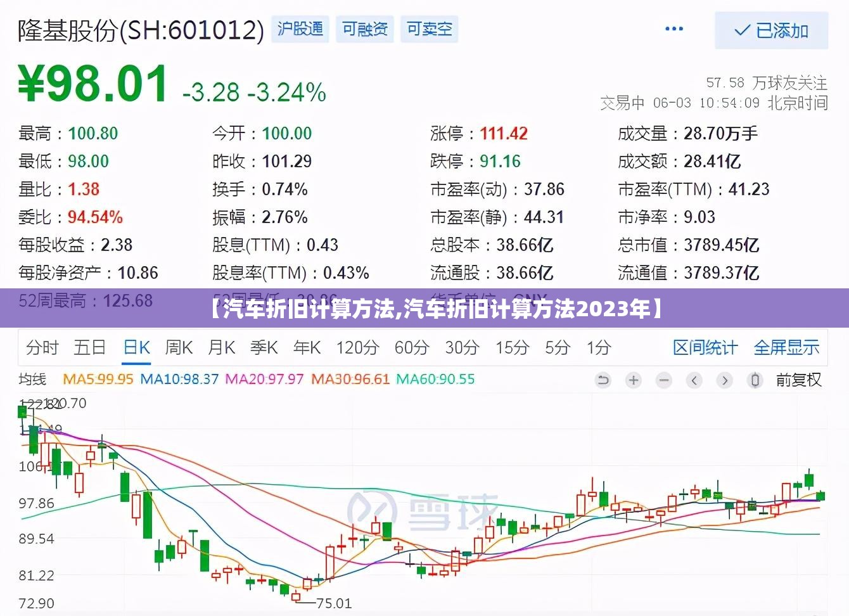Switch to the 周K chart tab

tap(179, 347)
